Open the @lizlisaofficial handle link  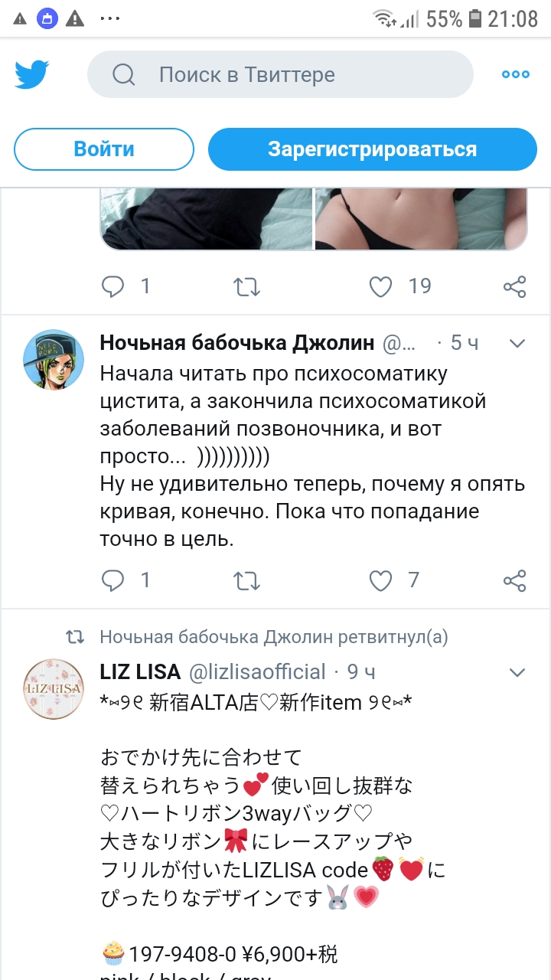pos(257,672)
